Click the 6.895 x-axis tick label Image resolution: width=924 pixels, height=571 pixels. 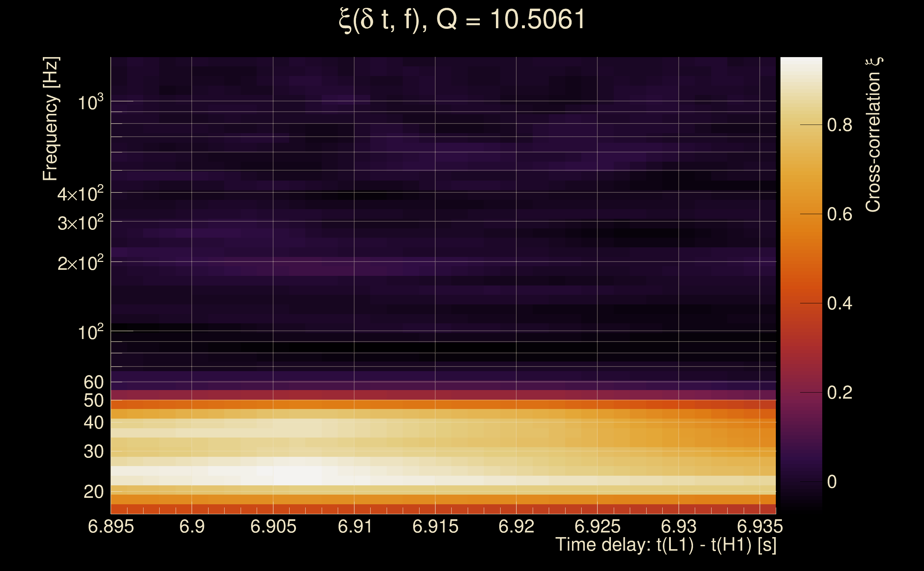[x=111, y=526]
